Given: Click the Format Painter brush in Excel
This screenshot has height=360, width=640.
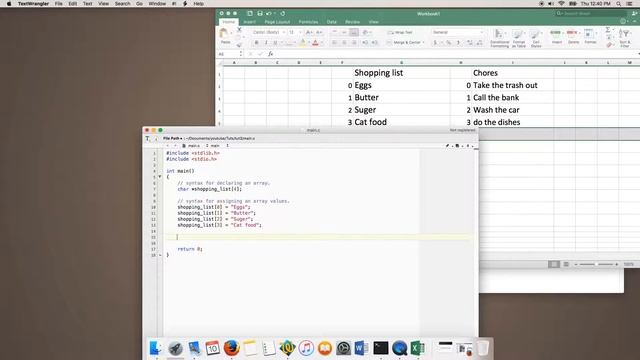Looking at the screenshot, I should [239, 44].
